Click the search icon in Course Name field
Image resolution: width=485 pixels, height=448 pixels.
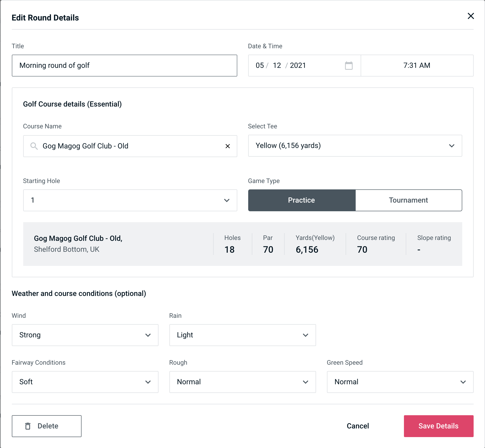click(x=34, y=146)
